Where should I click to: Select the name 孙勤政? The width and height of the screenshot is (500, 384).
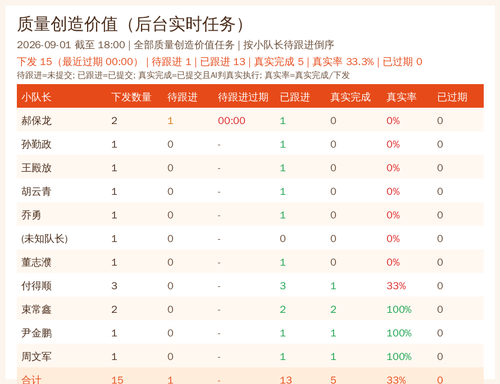[x=36, y=144]
